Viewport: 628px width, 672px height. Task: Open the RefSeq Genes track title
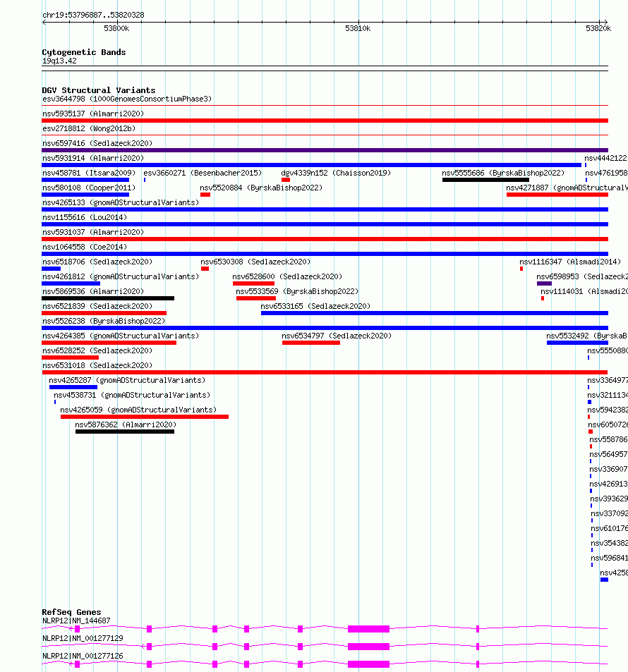(x=71, y=612)
